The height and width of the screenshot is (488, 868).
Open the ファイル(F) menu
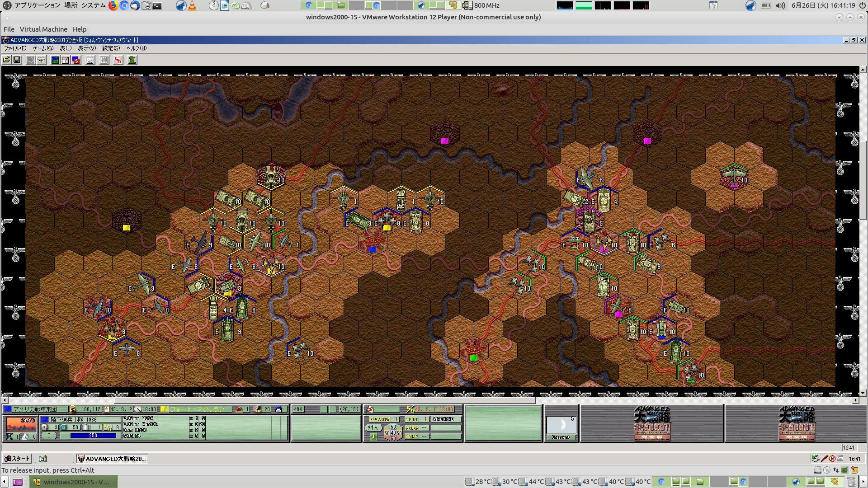click(15, 48)
